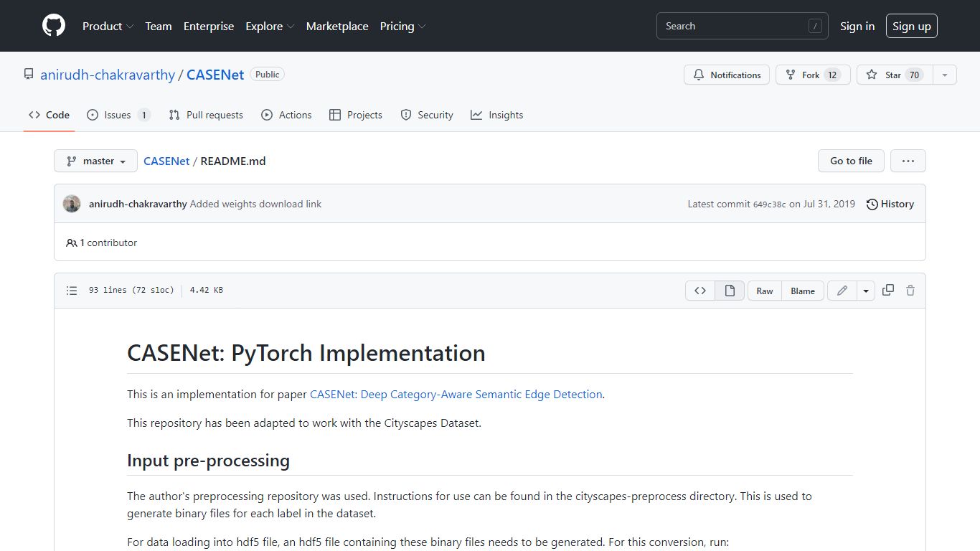Switch to the Code tab
980x551 pixels.
pos(49,115)
